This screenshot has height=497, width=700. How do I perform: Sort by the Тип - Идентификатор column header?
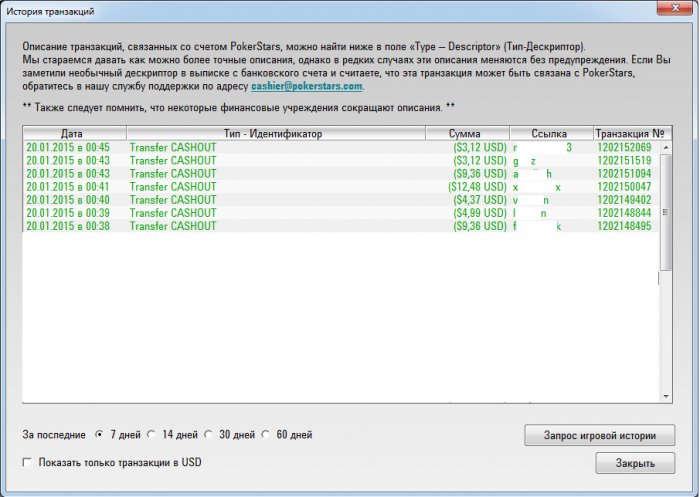pyautogui.click(x=276, y=134)
